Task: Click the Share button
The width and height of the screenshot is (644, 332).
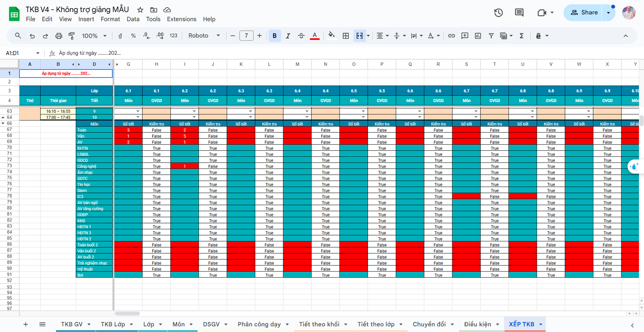Action: click(x=584, y=12)
